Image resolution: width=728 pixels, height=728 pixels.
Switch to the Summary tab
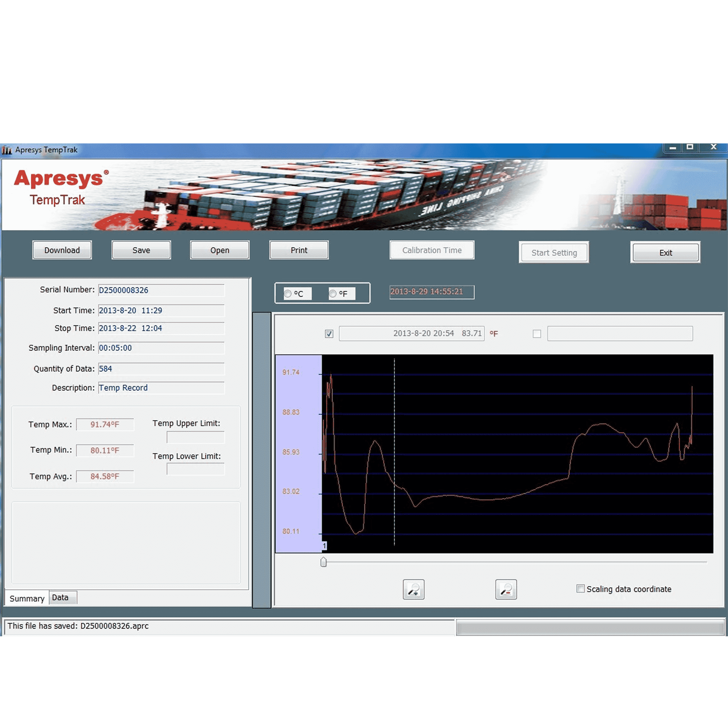(x=27, y=598)
